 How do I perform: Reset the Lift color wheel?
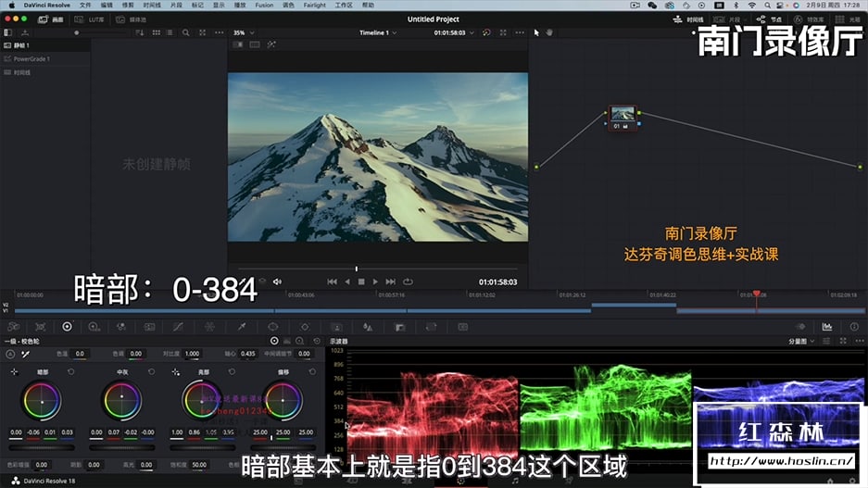70,372
